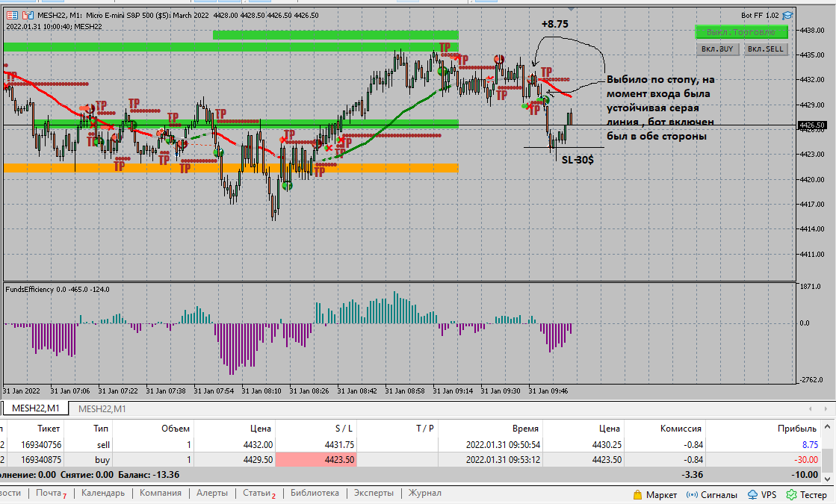836x504 pixels.
Task: Toggle the green Выкл.Торговлю trading button
Action: (741, 33)
